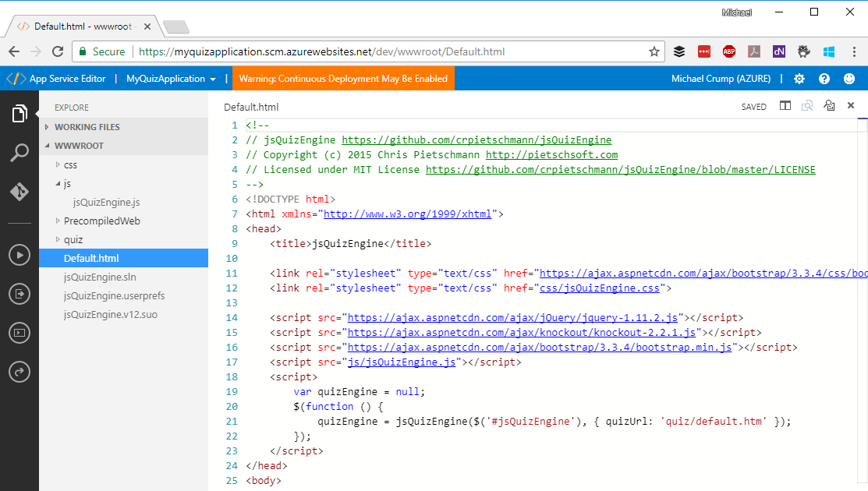Click the address bar URL

click(x=321, y=51)
